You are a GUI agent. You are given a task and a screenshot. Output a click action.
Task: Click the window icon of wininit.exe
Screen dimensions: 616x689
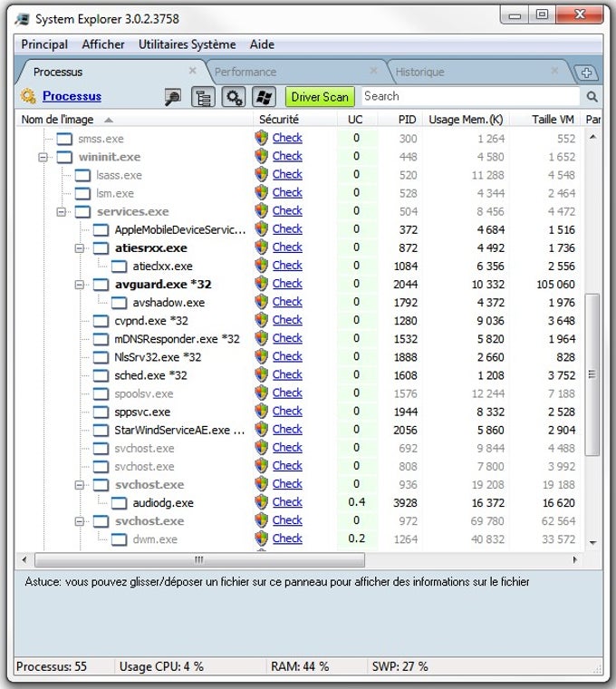(x=64, y=157)
